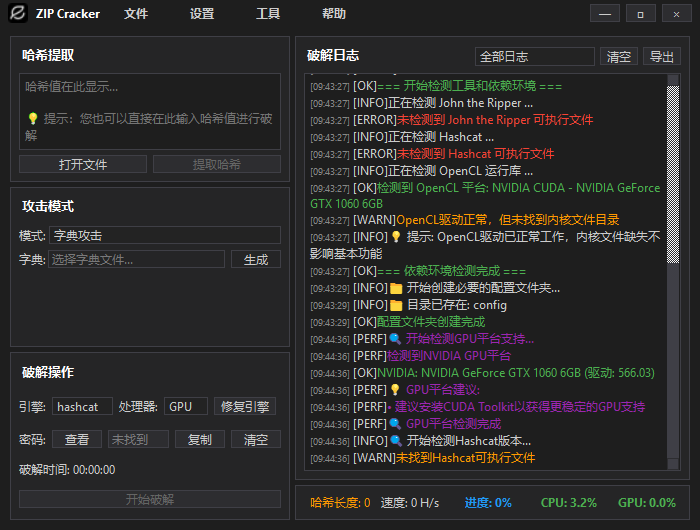Click magnifier icon beside GPU平台检测完成

(395, 423)
